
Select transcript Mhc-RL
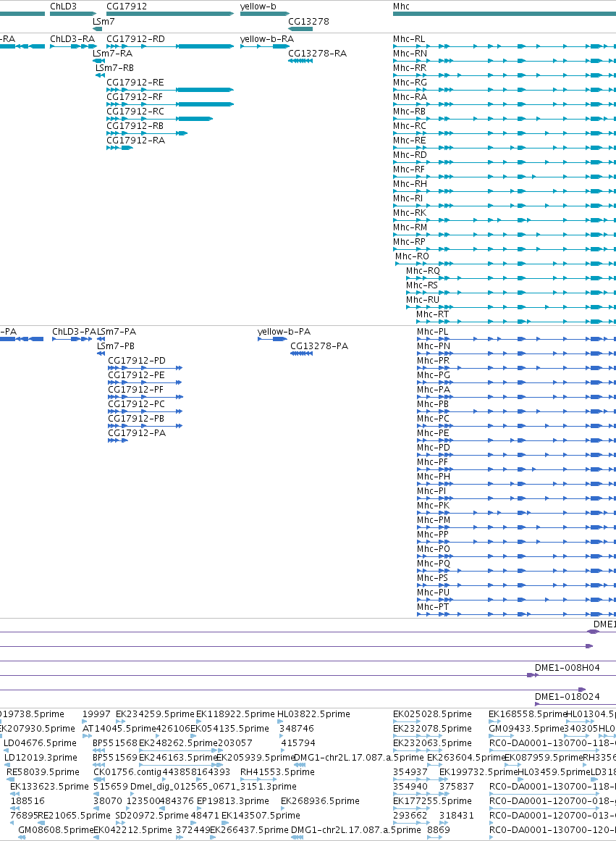(x=409, y=39)
